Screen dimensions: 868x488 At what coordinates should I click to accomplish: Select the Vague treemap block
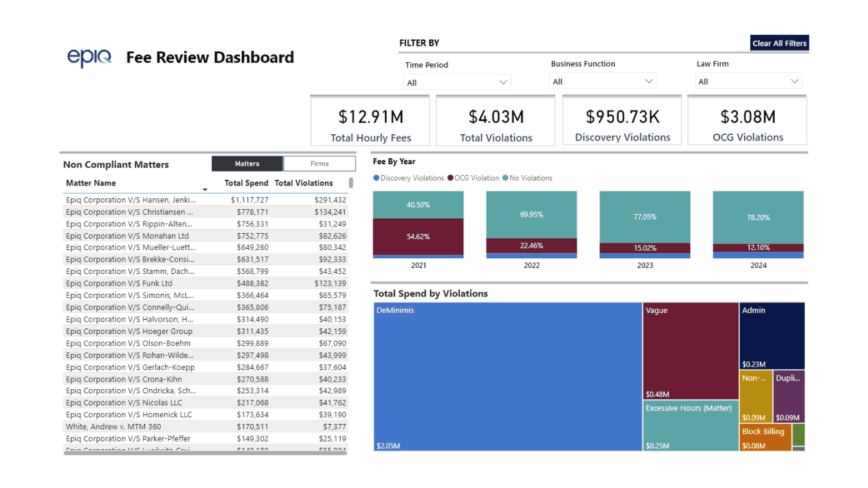click(x=691, y=352)
